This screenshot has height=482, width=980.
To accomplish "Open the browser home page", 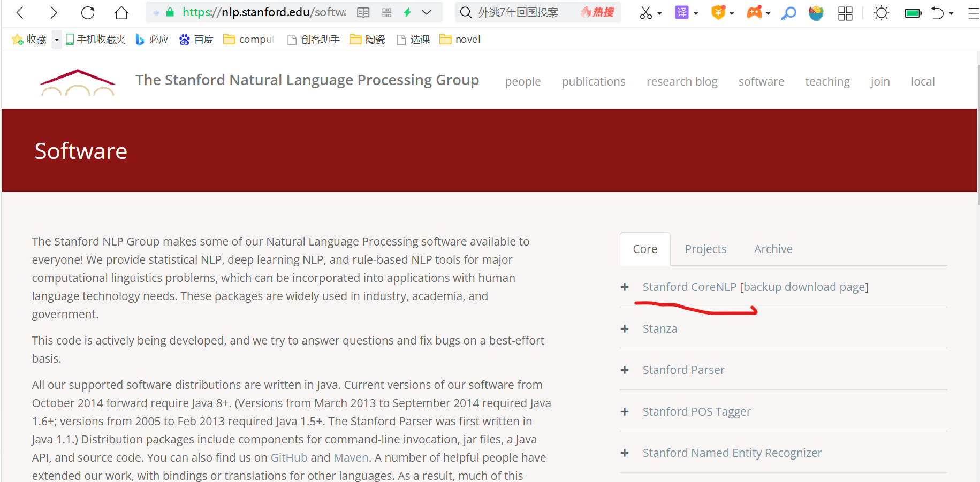I will [121, 12].
